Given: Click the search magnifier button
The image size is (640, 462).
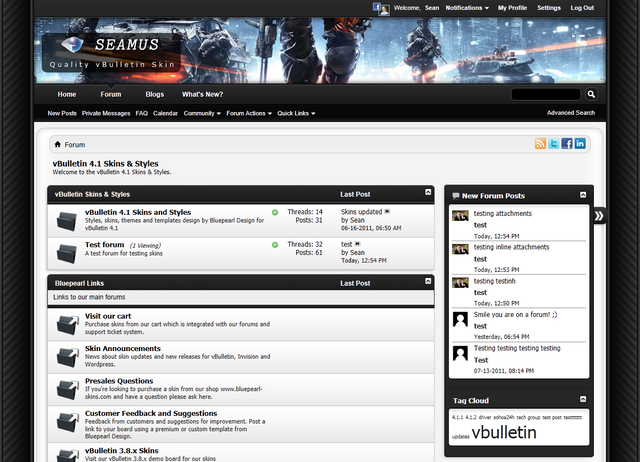Looking at the screenshot, I should [x=591, y=94].
